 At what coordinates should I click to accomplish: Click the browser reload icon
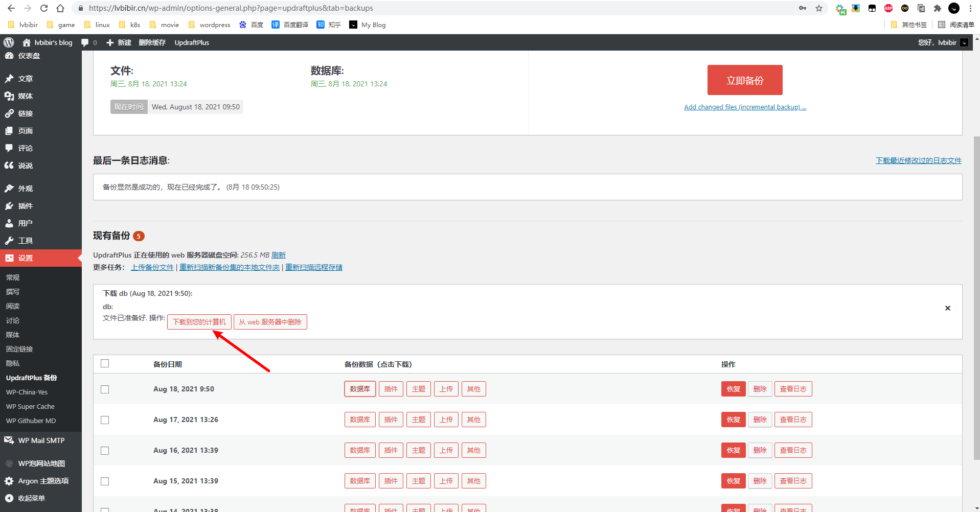[44, 8]
